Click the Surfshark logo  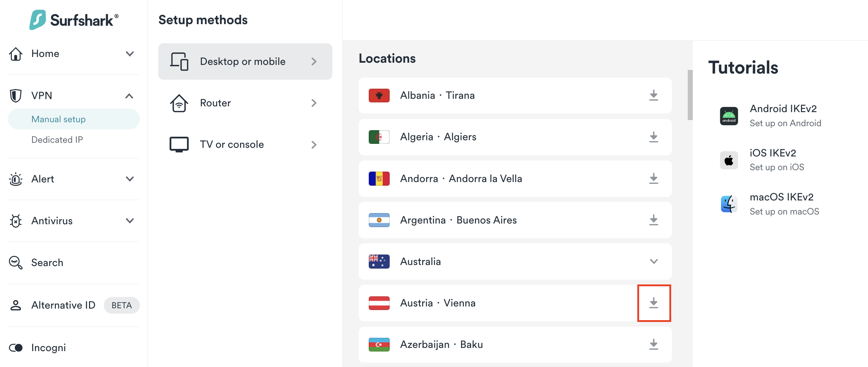(x=74, y=20)
